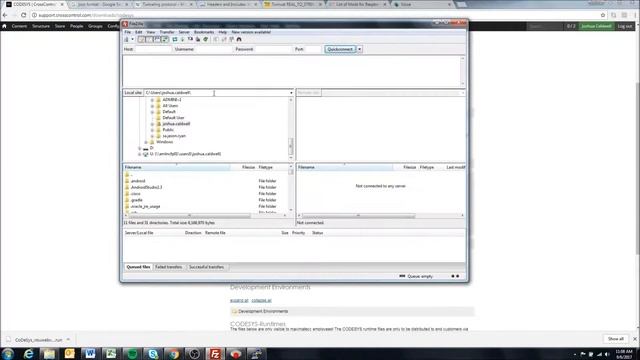Open Skype from taskbar
Screen dimensions: 640x360
click(153, 353)
